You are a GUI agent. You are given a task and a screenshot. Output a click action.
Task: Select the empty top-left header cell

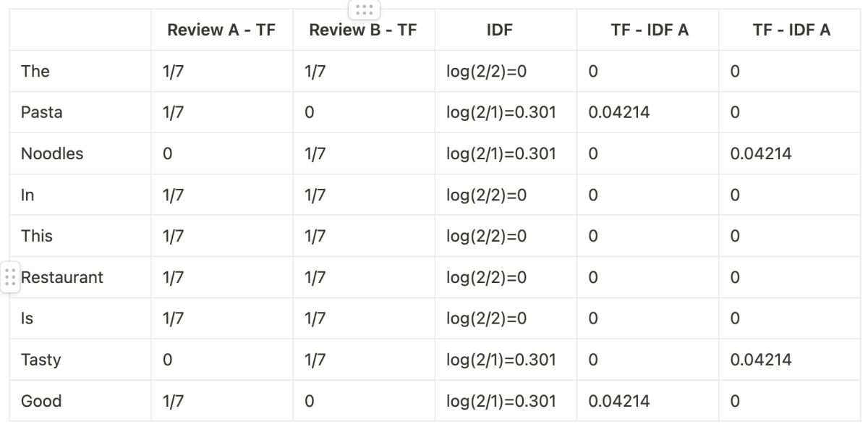pos(80,30)
